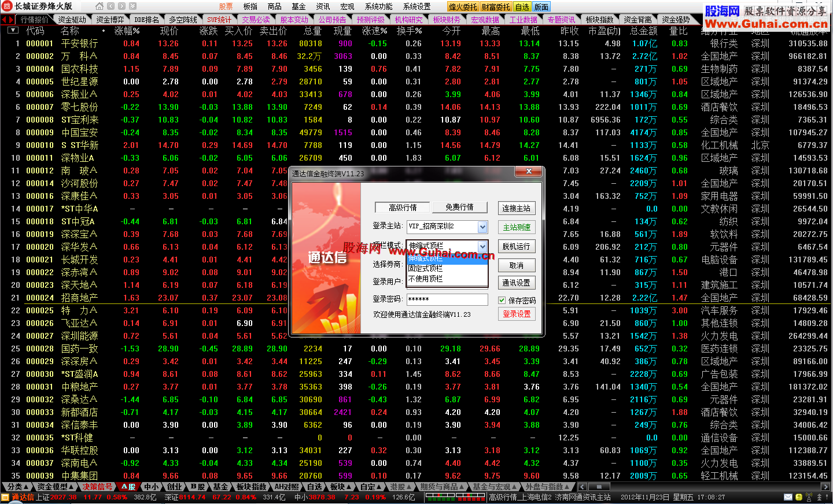Expand the 自定 bottom tab menu
This screenshot has width=833, height=504.
point(371,487)
